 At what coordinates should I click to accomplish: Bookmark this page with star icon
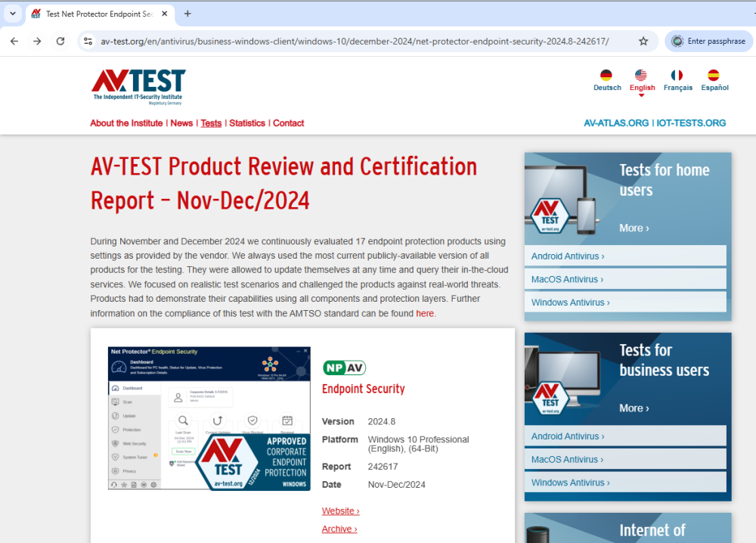coord(643,42)
